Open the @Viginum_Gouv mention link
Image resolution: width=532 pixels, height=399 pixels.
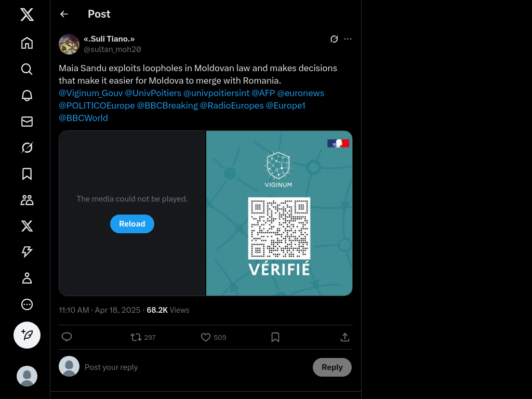point(90,93)
